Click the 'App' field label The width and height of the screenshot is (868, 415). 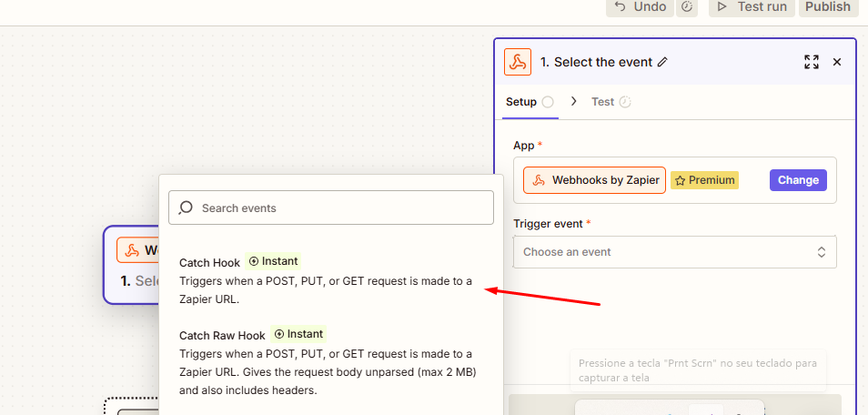[x=524, y=146]
